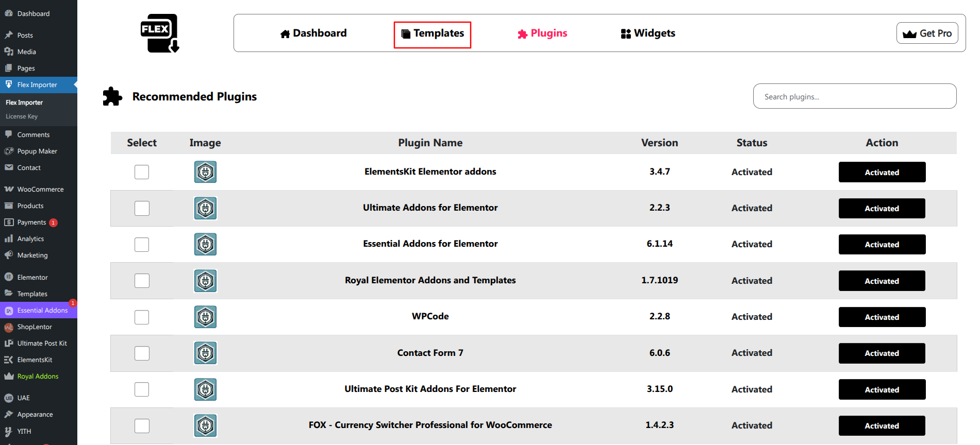Click the Payments icon in sidebar
Screen dimensions: 980x445
[x=9, y=222]
